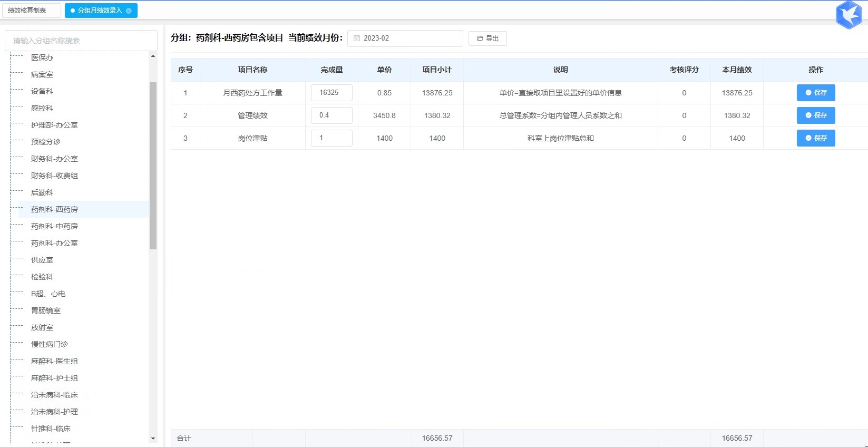Click the 总管理系数 description cell
This screenshot has width=868, height=447.
click(x=561, y=115)
